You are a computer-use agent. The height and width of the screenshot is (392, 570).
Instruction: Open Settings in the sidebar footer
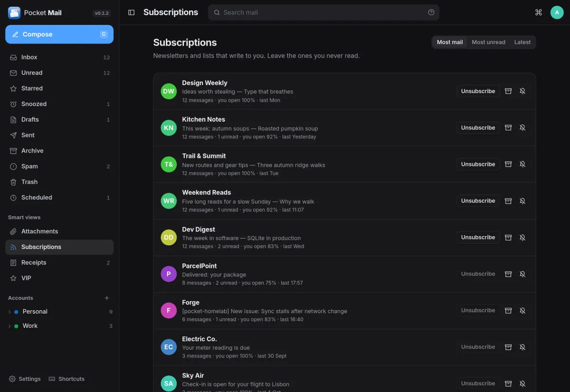[x=25, y=379]
